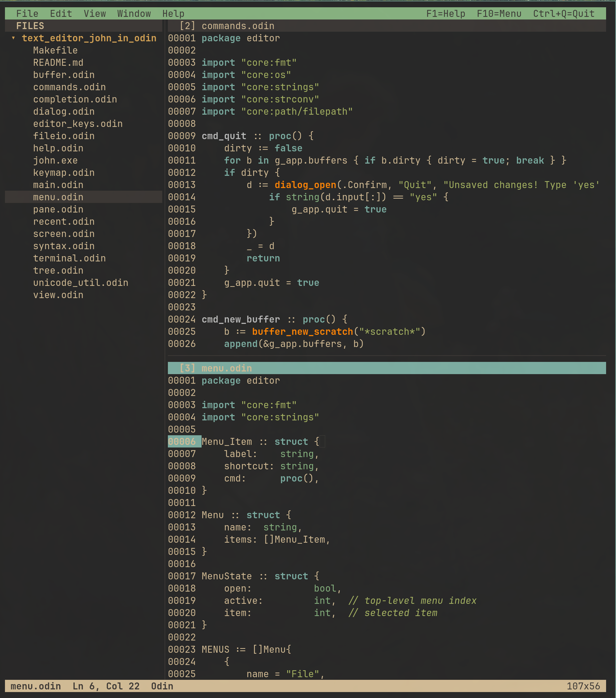Select john.exe in the file tree
This screenshot has width=616, height=698.
point(55,161)
